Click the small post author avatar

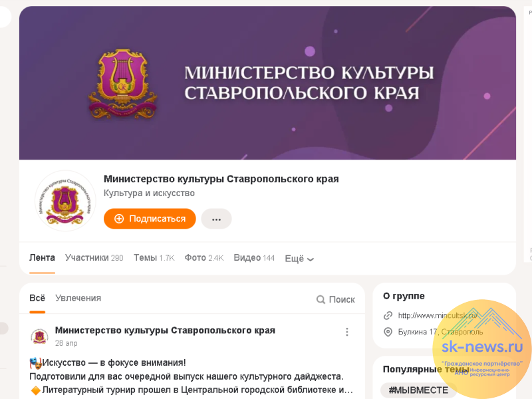click(39, 336)
